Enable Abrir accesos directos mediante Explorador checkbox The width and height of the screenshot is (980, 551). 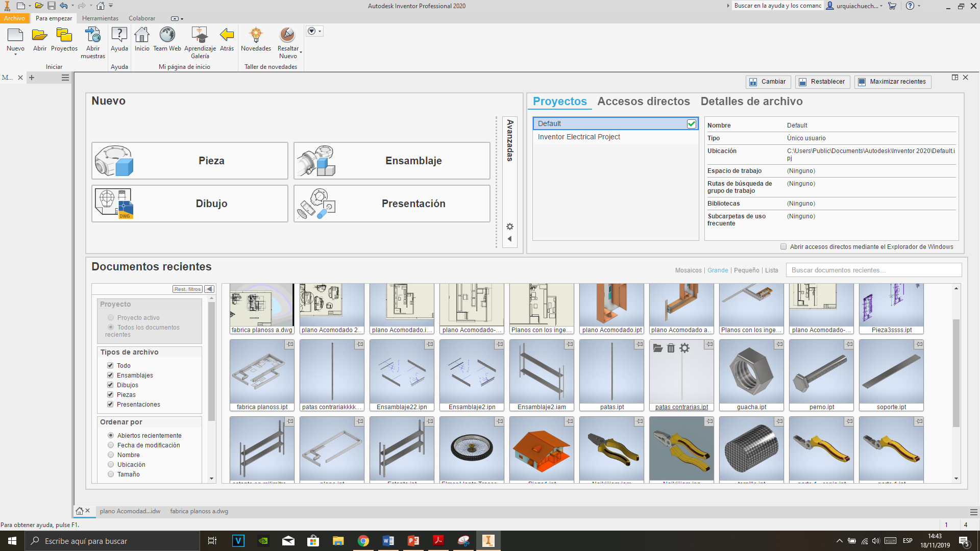tap(783, 247)
